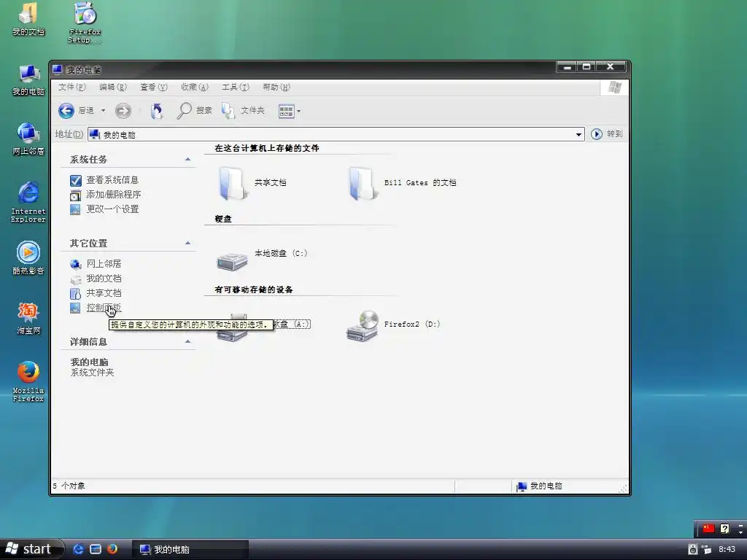Click show desktop quick launch icon
This screenshot has height=560, width=747.
[x=96, y=549]
